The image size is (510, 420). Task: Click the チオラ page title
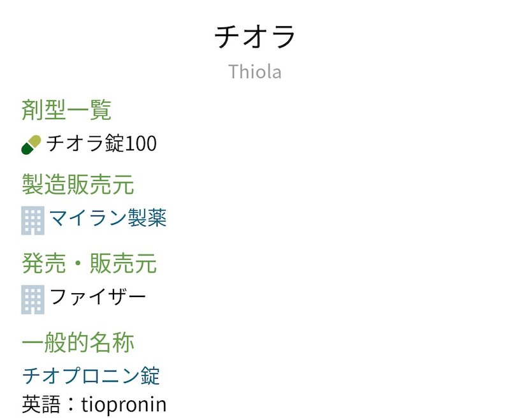coord(255,36)
